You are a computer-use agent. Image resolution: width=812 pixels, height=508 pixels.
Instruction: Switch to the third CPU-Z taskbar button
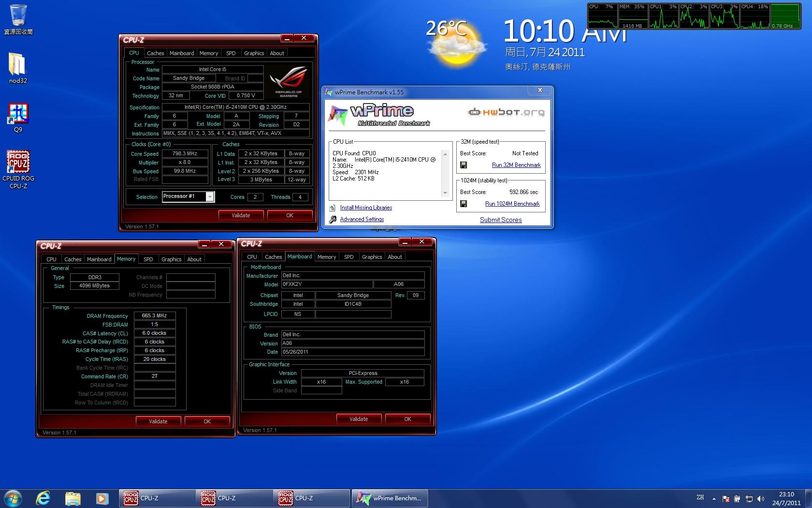click(312, 498)
